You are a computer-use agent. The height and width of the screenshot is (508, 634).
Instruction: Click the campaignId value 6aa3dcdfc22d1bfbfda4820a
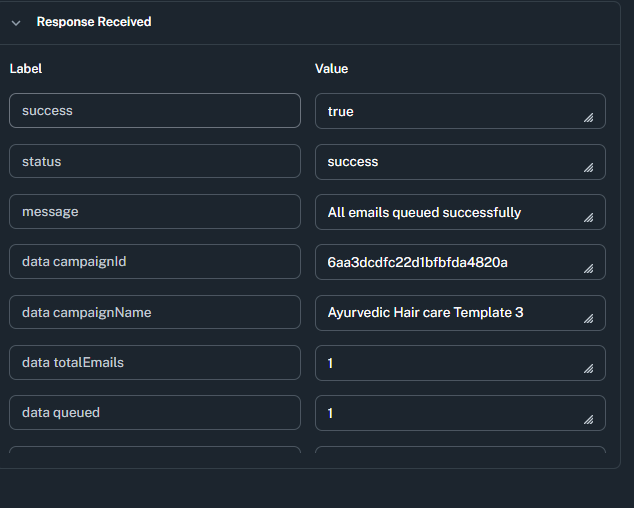(x=460, y=262)
